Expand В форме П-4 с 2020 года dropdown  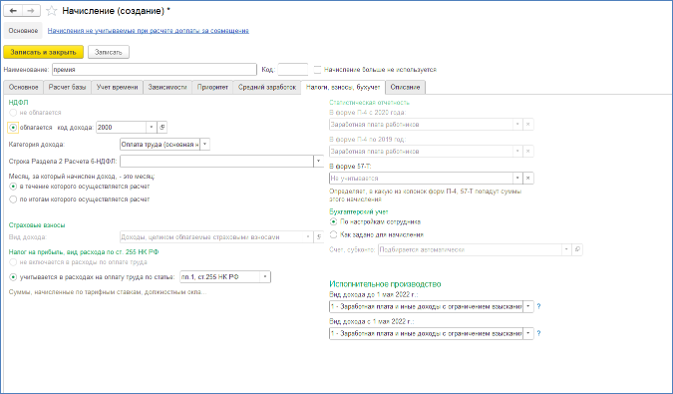click(x=518, y=124)
